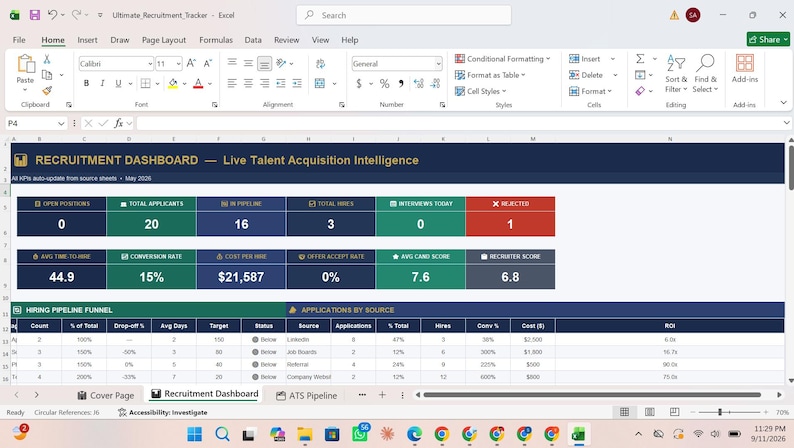Screen dimensions: 794x448
Task: Set Bottom Align for cells
Action: click(x=264, y=63)
